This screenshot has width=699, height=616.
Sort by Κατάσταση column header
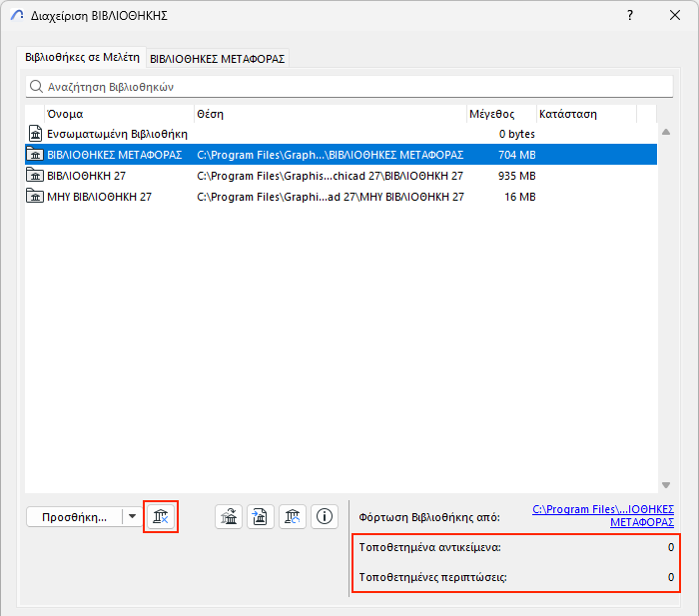click(x=587, y=114)
